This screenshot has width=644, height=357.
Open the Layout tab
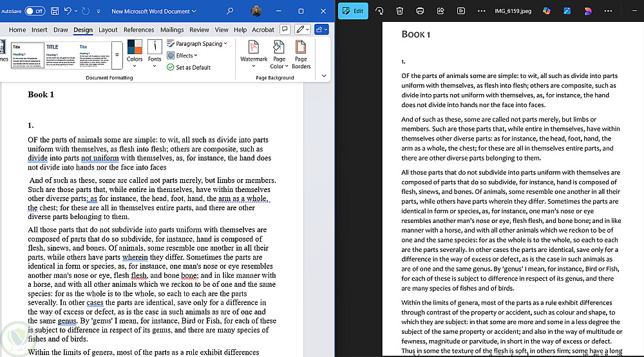click(x=108, y=30)
